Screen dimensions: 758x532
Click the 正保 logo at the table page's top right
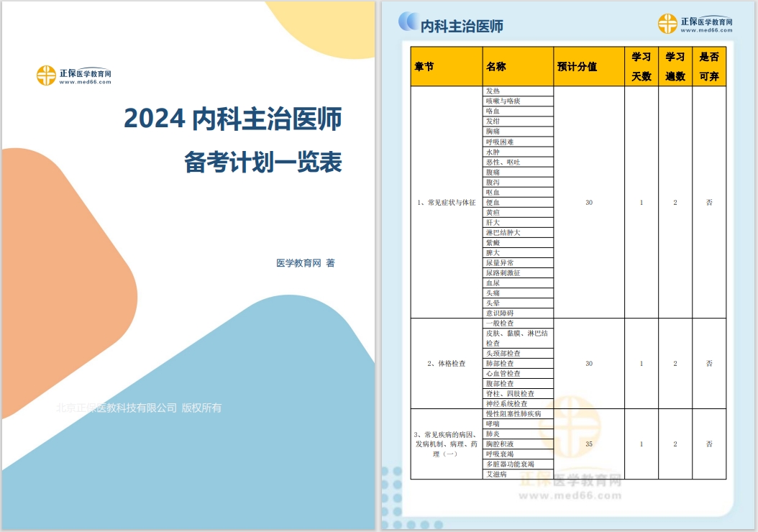click(668, 24)
